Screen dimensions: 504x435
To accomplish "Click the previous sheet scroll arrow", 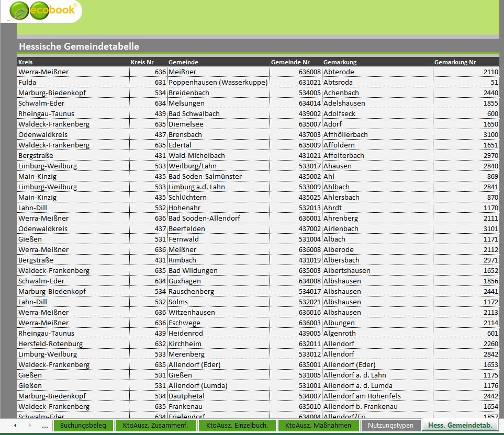I will [15, 426].
